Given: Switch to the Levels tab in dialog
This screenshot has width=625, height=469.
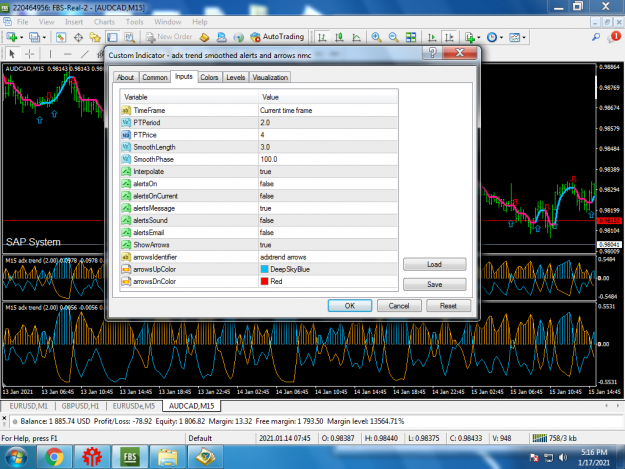Looking at the screenshot, I should click(x=236, y=77).
